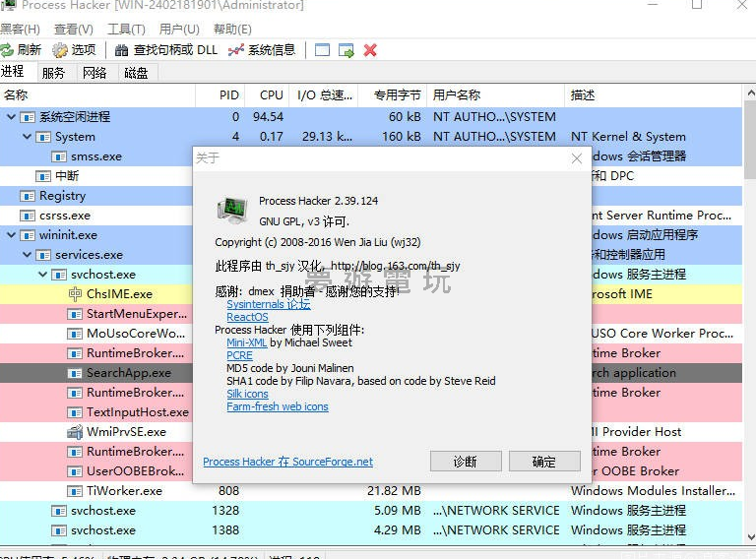Click the red X terminate window icon

370,50
